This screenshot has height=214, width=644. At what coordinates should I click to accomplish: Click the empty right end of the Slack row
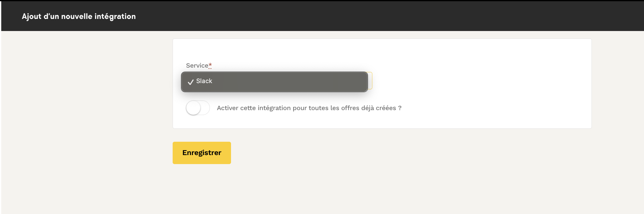click(342, 82)
